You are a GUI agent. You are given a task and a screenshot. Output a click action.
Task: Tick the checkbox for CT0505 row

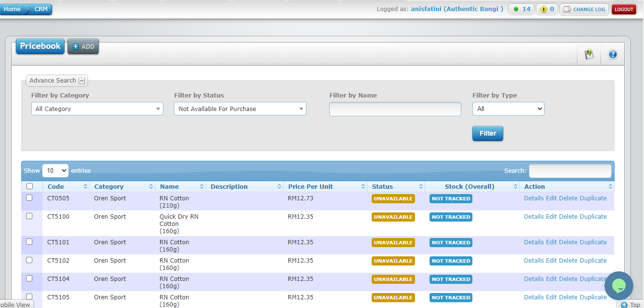(x=29, y=198)
